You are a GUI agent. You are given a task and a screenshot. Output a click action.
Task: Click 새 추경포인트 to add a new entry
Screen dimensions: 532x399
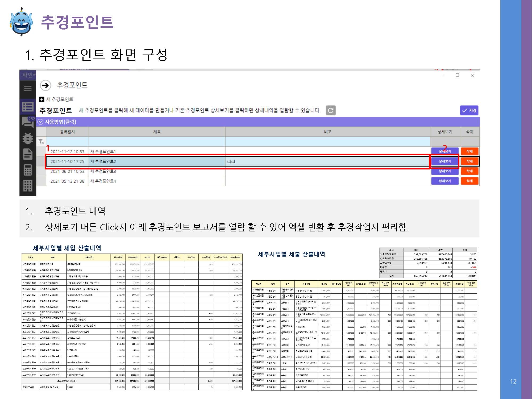tap(56, 99)
